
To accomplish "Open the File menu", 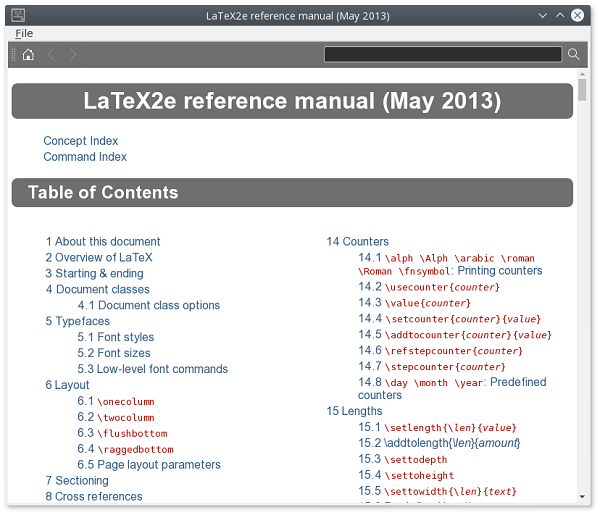I will pyautogui.click(x=24, y=34).
